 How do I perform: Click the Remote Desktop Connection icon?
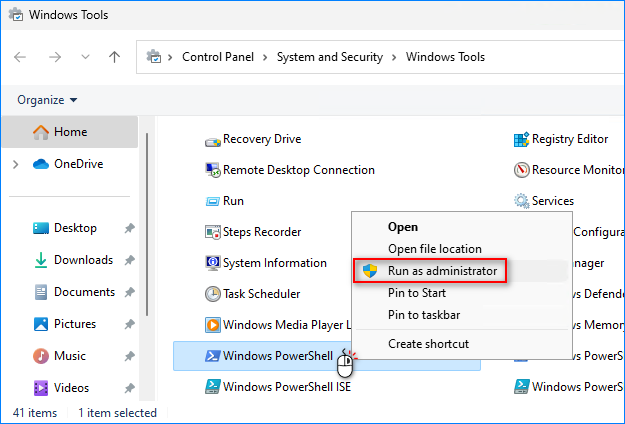pyautogui.click(x=213, y=170)
